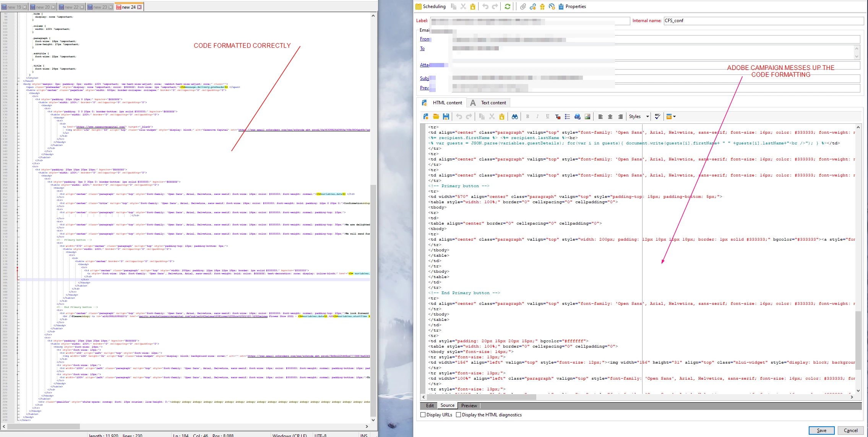This screenshot has width=868, height=437.
Task: Click the paperclip attachment icon
Action: click(x=523, y=6)
